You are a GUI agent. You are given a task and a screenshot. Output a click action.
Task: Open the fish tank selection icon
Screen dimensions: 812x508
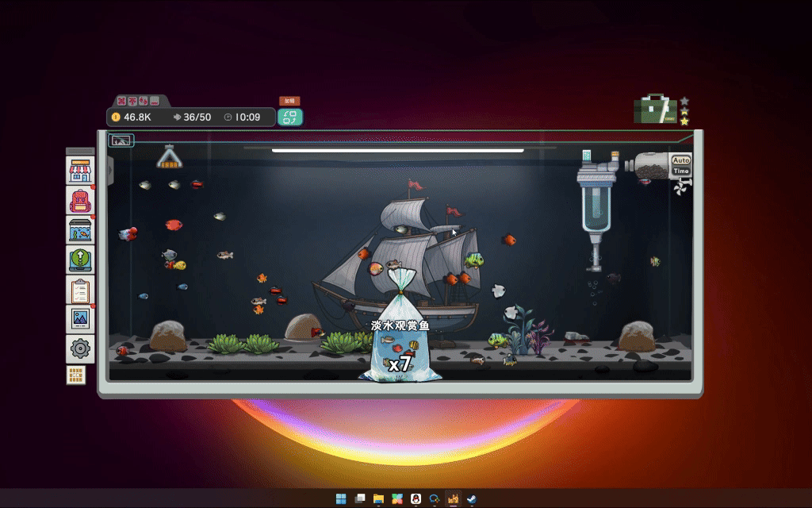pyautogui.click(x=80, y=230)
